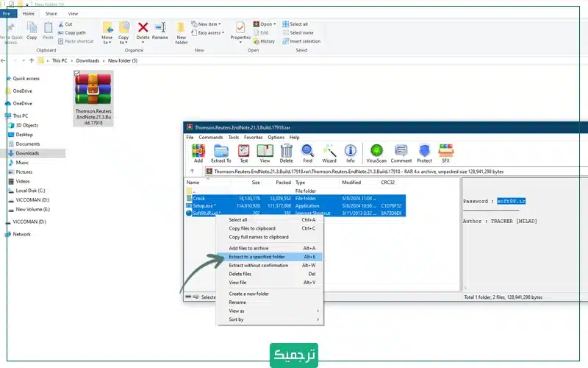Click Copy in Explorer ribbon
Image resolution: width=588 pixels, height=368 pixels.
click(32, 31)
